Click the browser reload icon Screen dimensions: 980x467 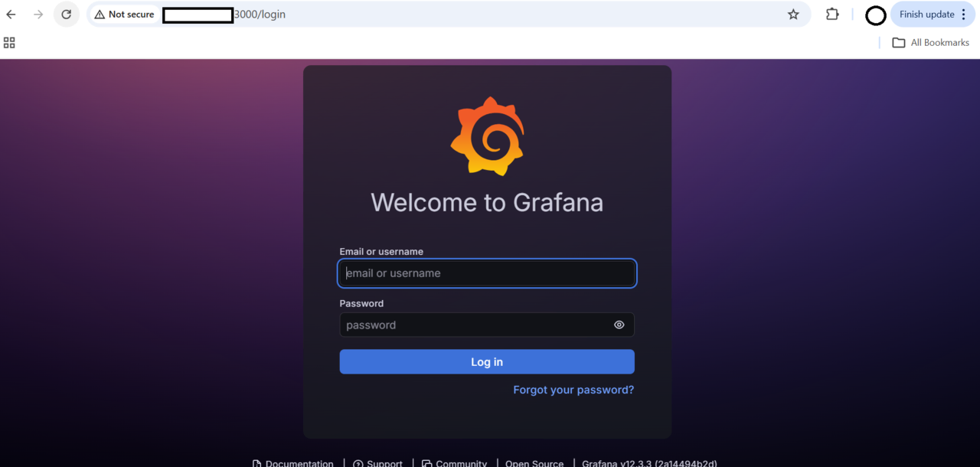[66, 14]
